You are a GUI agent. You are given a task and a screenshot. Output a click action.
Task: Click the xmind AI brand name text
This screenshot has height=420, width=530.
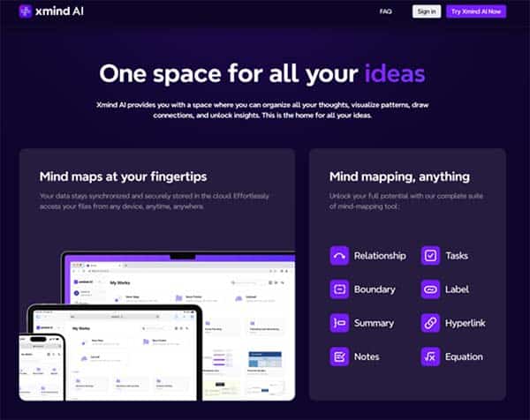pyautogui.click(x=59, y=11)
